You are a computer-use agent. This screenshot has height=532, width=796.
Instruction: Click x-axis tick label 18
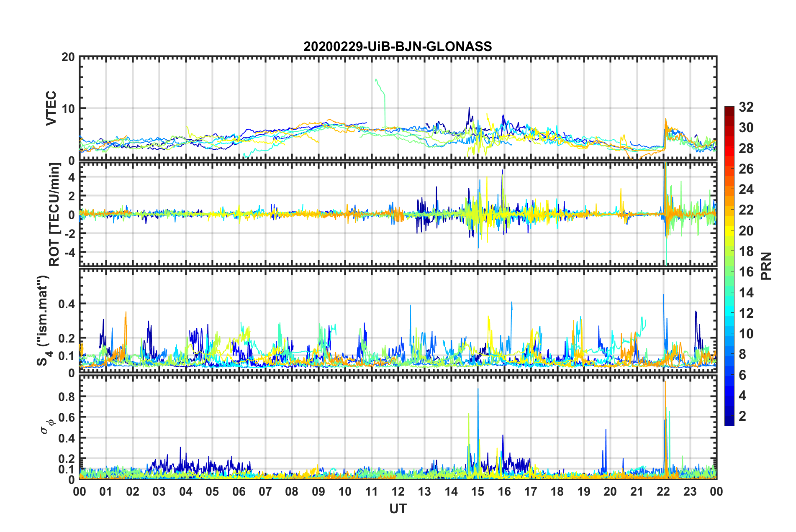(557, 491)
